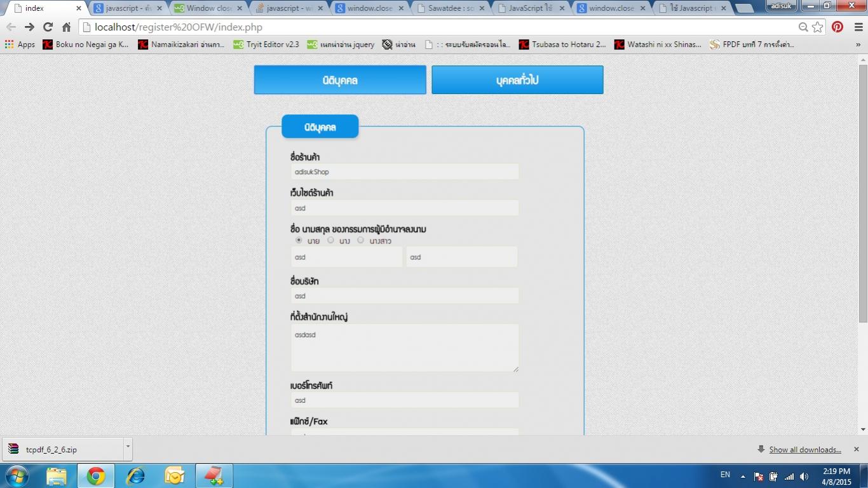Close the downloads bar
Screen dimensions: 868x488
click(856, 449)
